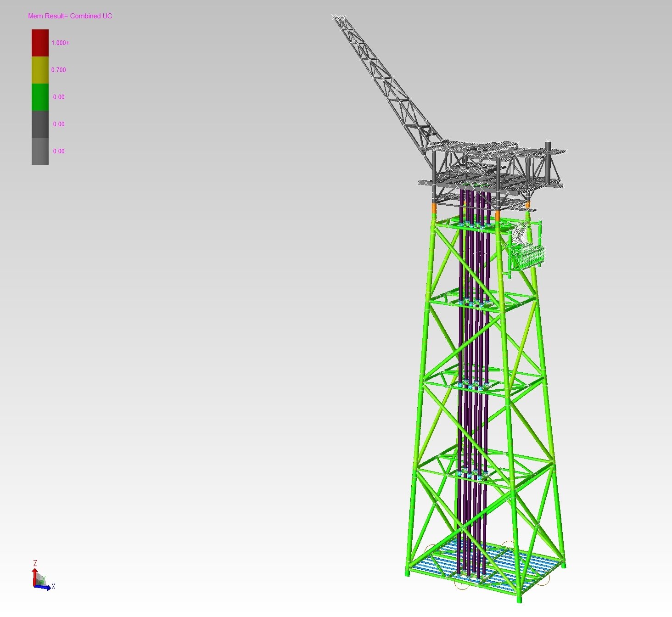The width and height of the screenshot is (672, 617).
Task: Click the '0.700' legend value
Action: pyautogui.click(x=58, y=70)
